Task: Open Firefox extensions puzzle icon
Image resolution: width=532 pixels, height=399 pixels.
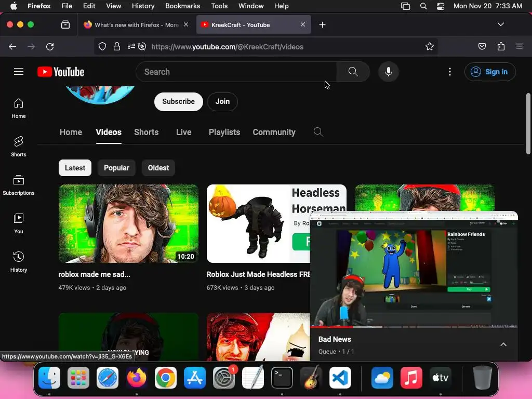Action: click(x=501, y=46)
